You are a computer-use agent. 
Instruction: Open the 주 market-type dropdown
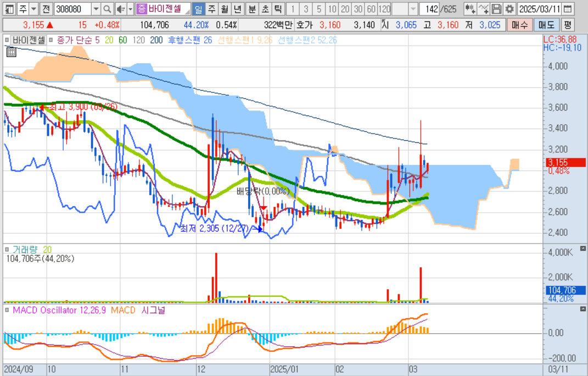pyautogui.click(x=33, y=9)
